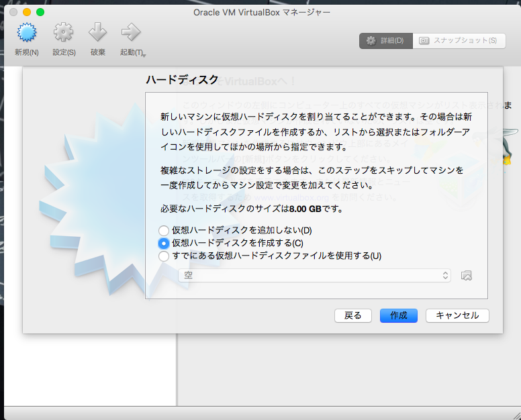
Task: Click the yellow minimize window button
Action: pyautogui.click(x=27, y=12)
